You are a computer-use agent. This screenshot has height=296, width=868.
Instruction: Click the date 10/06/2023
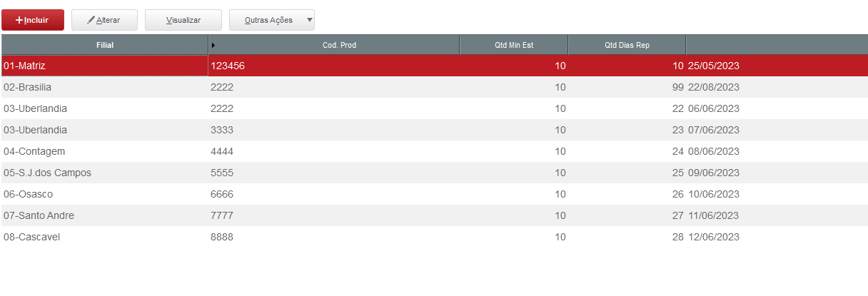click(714, 194)
